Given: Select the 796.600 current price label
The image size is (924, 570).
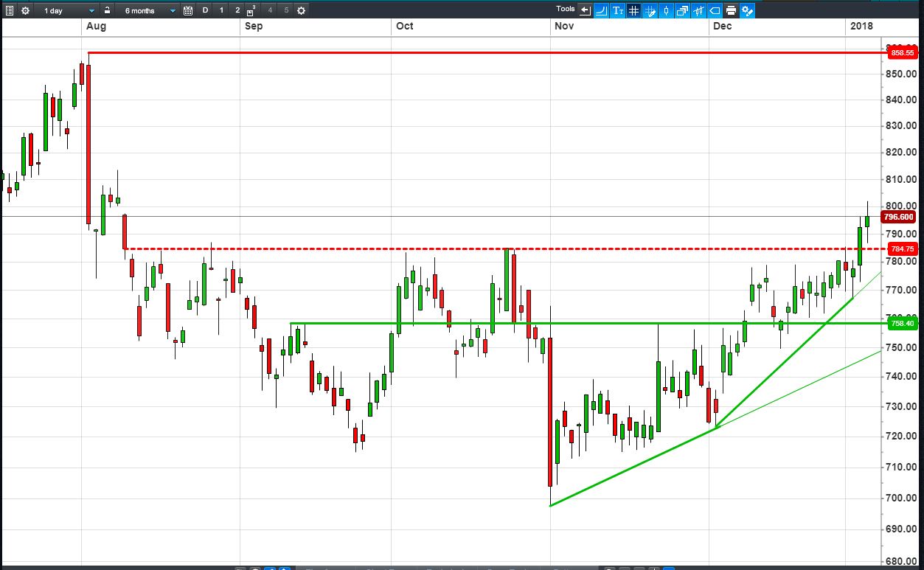Looking at the screenshot, I should pyautogui.click(x=898, y=217).
